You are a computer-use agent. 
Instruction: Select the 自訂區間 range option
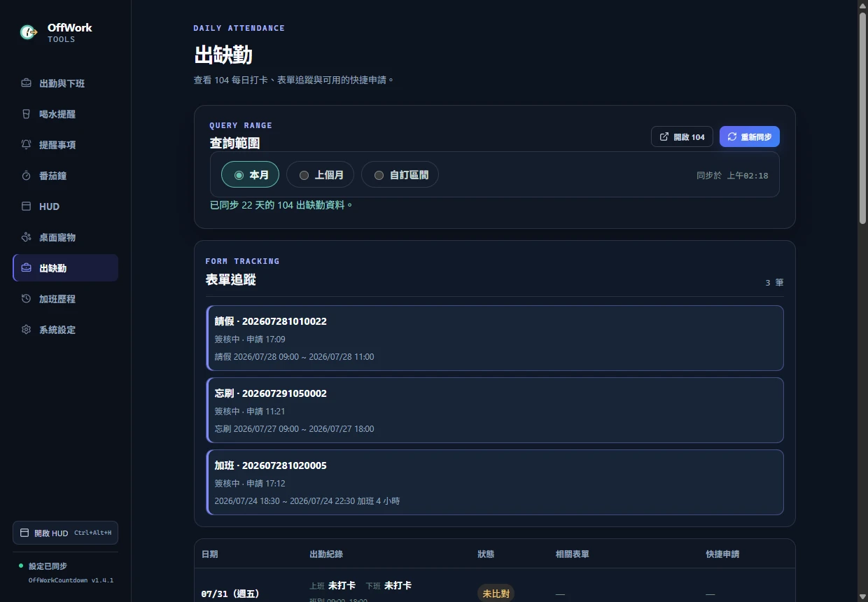pos(400,174)
